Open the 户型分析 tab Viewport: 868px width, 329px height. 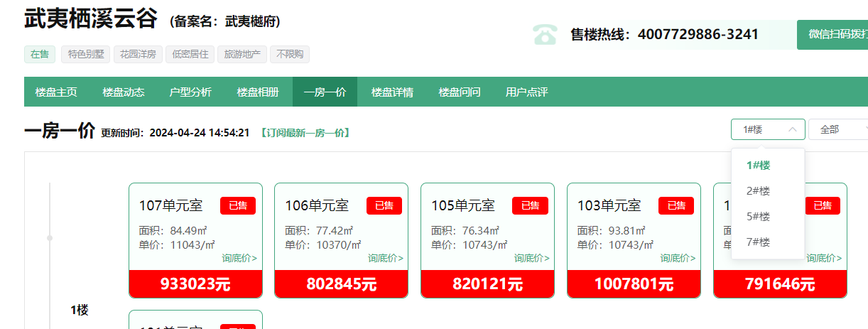coord(190,92)
